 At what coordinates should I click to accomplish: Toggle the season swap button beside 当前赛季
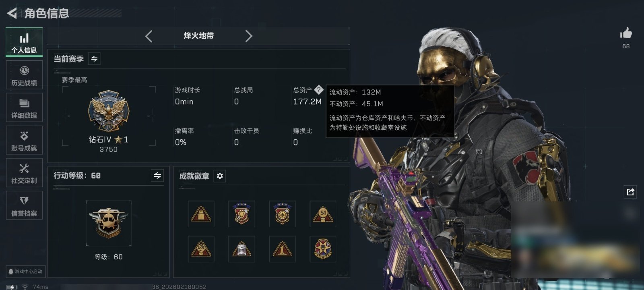click(94, 59)
